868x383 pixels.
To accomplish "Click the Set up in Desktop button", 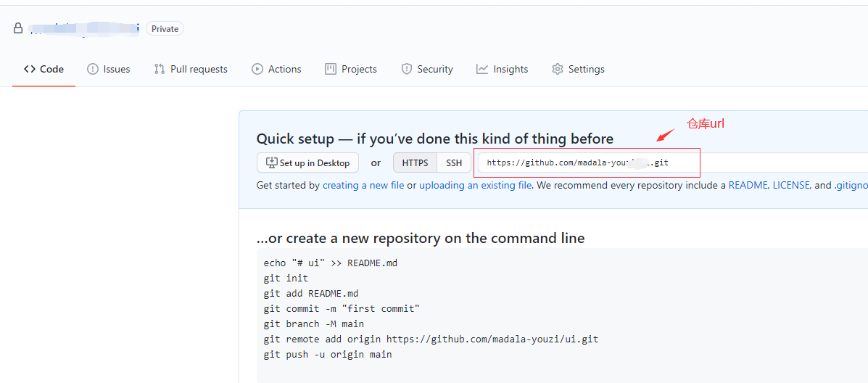I will (307, 162).
